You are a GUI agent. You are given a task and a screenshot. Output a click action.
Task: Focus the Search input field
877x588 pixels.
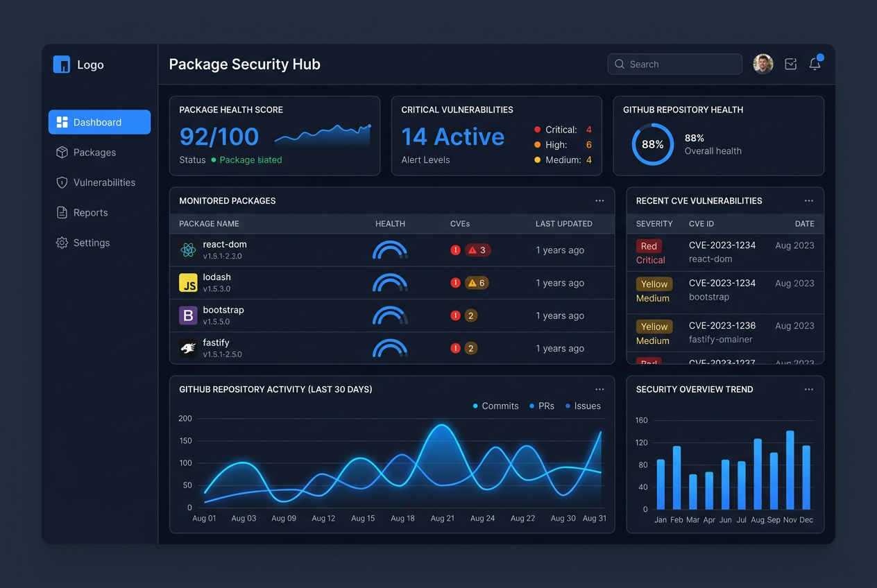click(x=674, y=64)
